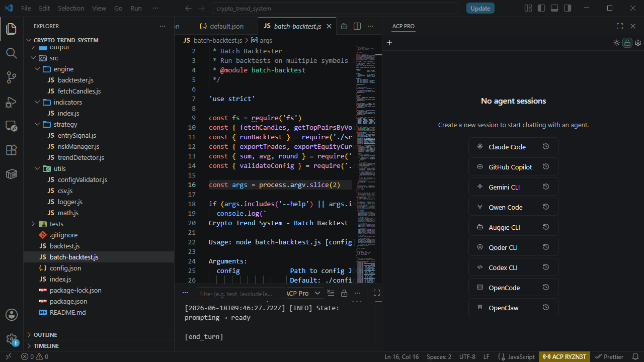Open the Manage gear in activity bar

[11, 339]
